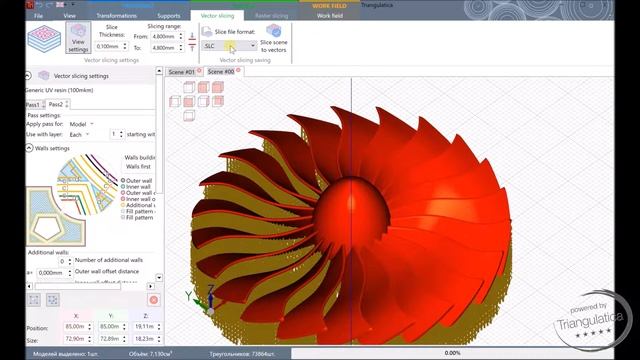Toggle the View settings button
The width and height of the screenshot is (640, 360).
(78, 38)
